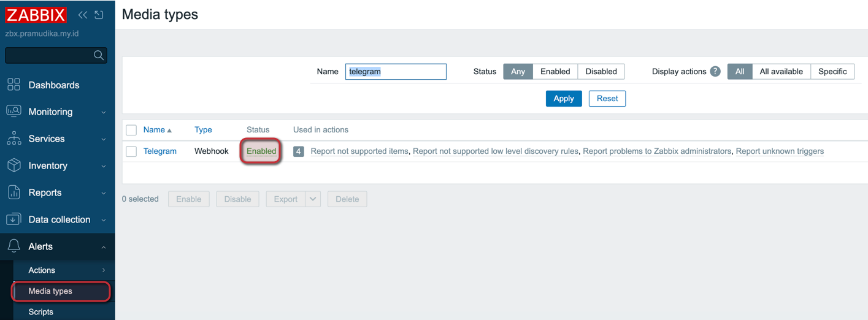
Task: Set Display actions to All
Action: coord(740,71)
